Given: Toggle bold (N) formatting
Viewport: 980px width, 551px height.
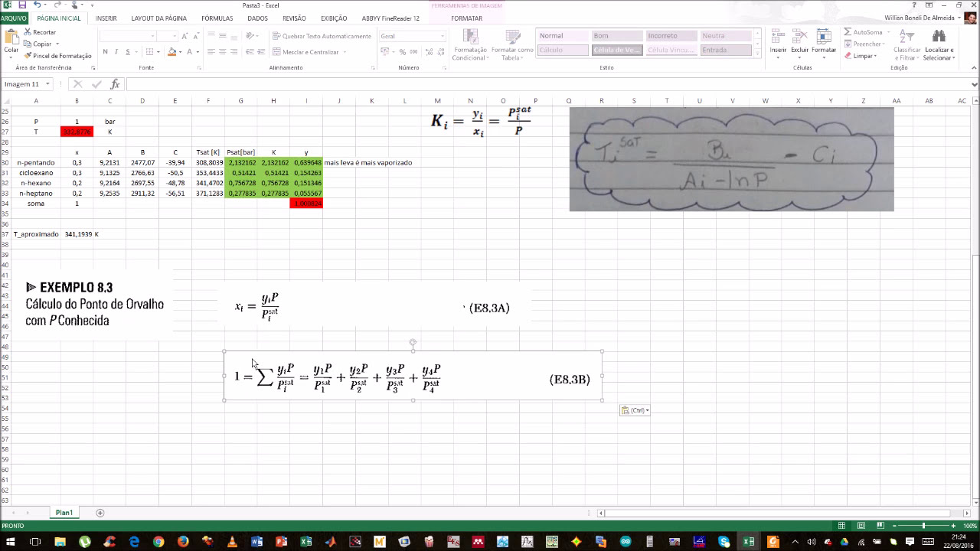Looking at the screenshot, I should [x=106, y=52].
